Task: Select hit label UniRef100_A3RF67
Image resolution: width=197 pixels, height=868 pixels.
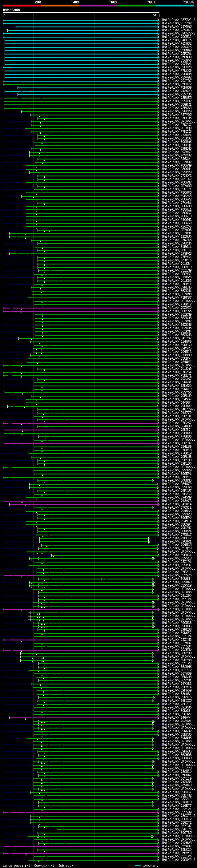Action: 177,297
